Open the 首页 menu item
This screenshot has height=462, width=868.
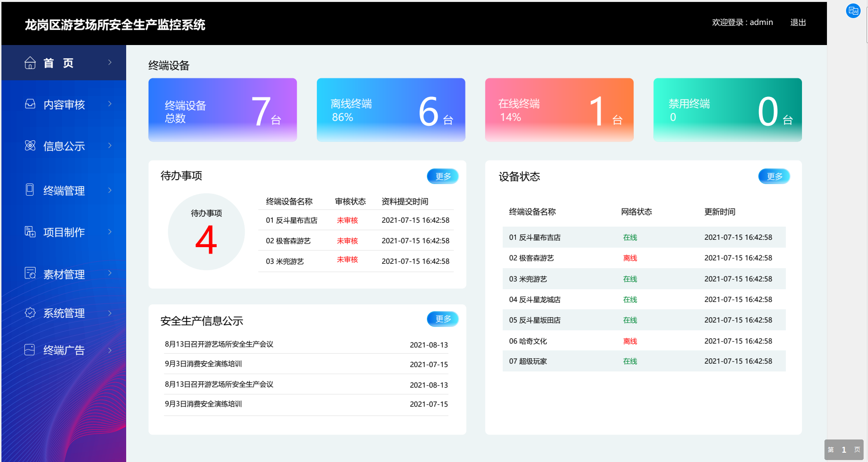pos(64,63)
